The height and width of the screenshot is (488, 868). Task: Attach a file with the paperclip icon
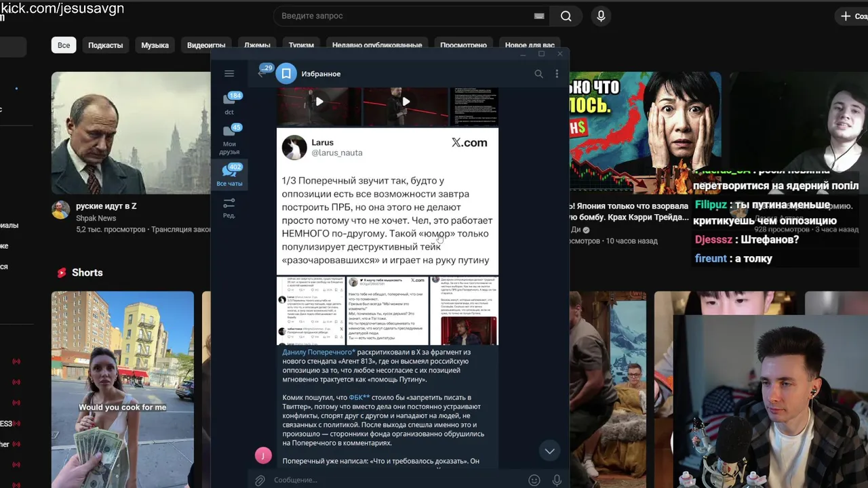[x=260, y=480]
